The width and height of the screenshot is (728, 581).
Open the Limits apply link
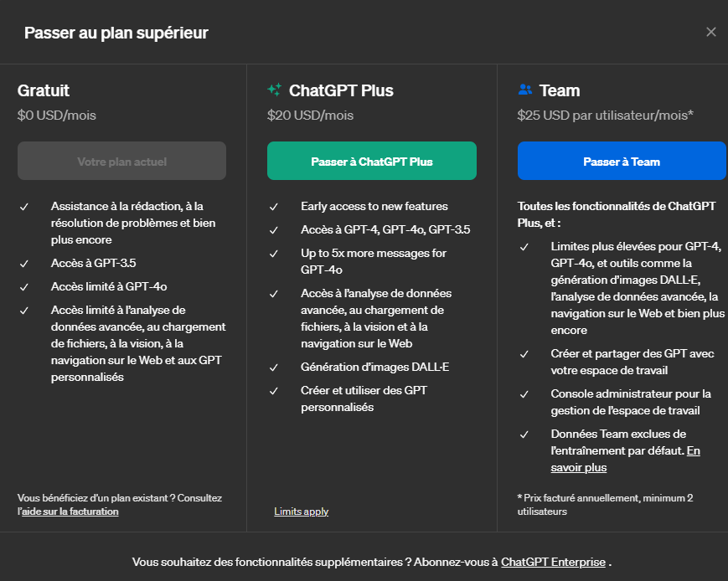click(302, 512)
